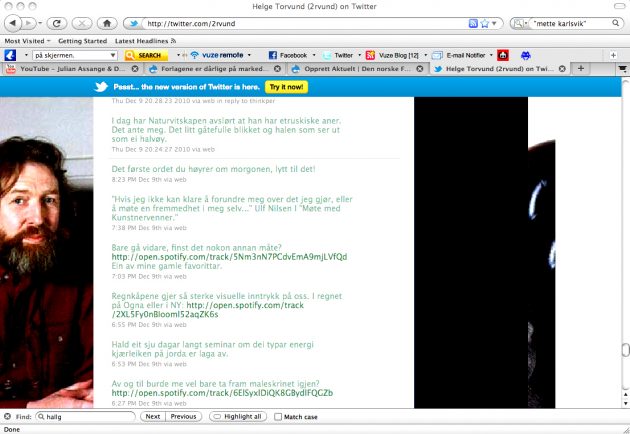Close the Find bar
Viewport: 630px width, 434px height.
pos(7,416)
